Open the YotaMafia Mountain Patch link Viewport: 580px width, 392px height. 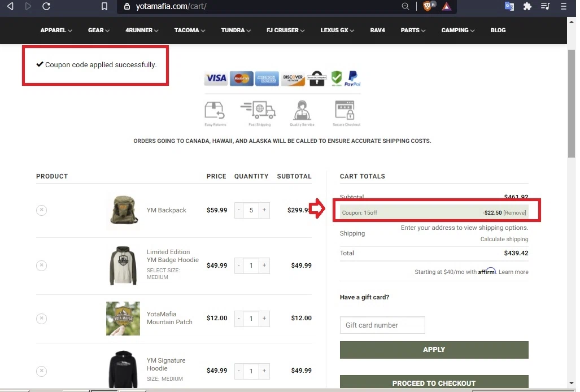[x=169, y=318]
